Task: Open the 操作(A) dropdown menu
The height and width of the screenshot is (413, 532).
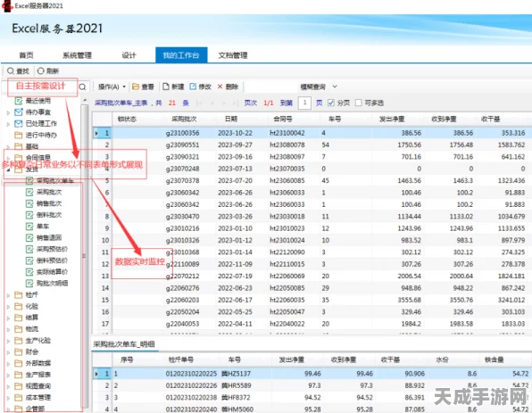Action: [x=112, y=87]
